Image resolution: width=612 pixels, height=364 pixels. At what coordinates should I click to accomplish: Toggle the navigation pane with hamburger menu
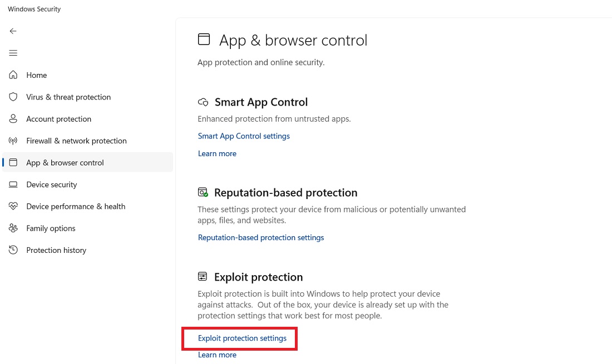pyautogui.click(x=13, y=53)
